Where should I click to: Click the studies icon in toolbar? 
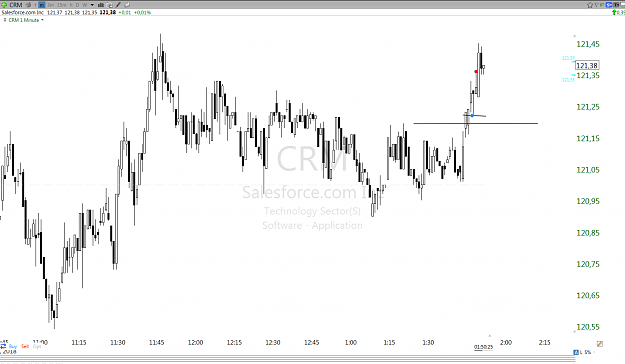point(109,5)
